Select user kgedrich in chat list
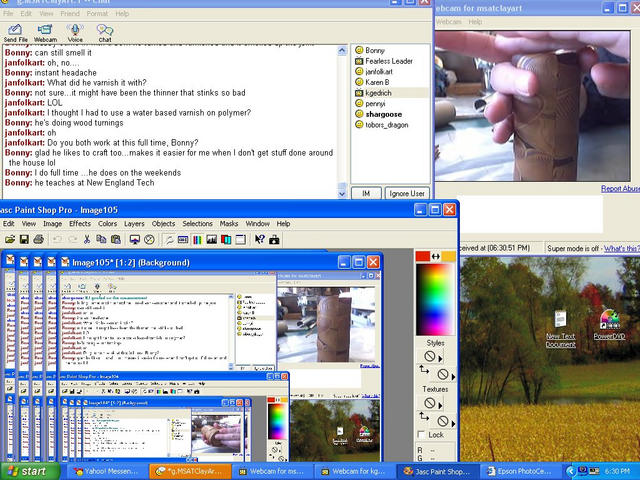Image resolution: width=640 pixels, height=480 pixels. 378,93
